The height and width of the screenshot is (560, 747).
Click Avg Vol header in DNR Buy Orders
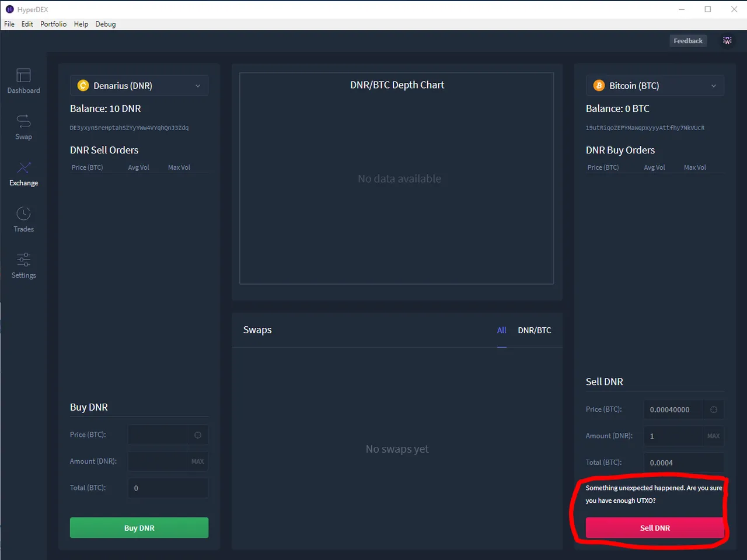pos(654,167)
